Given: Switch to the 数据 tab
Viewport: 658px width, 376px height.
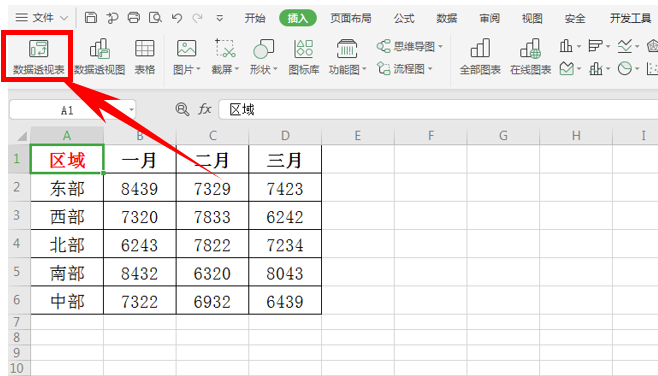Looking at the screenshot, I should click(446, 18).
